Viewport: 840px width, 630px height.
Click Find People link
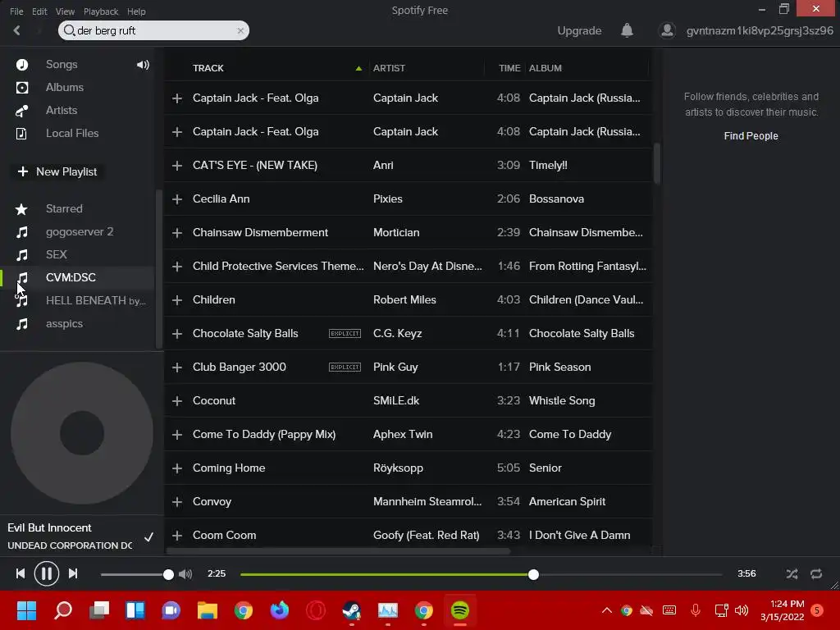751,136
